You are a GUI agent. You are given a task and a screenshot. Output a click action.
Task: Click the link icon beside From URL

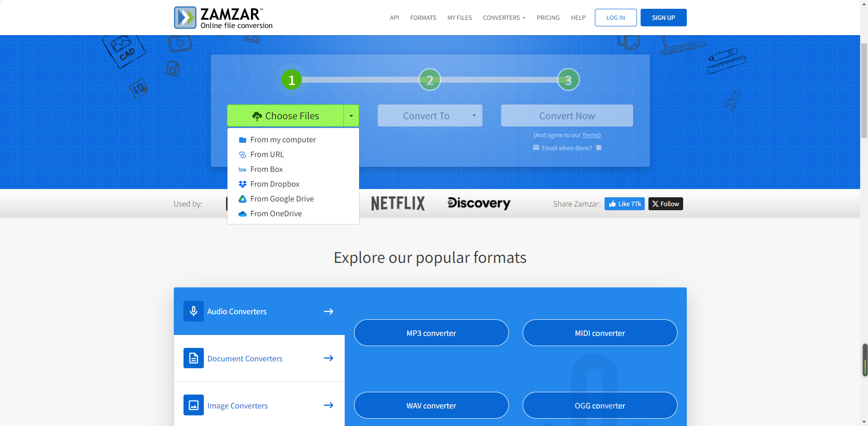point(242,155)
